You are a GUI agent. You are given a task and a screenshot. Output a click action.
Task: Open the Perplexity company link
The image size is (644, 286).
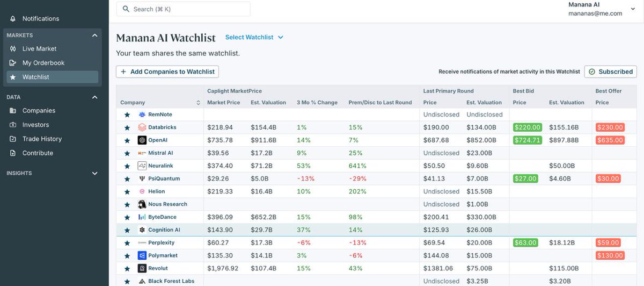[162, 243]
